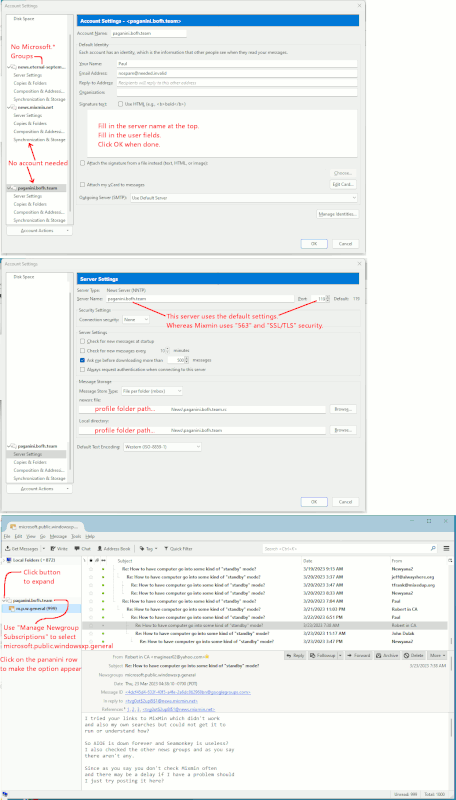Viewport: 456px width, 800px height.
Task: Select Copies & Folders under news.mixmin.net
Action: (31, 123)
